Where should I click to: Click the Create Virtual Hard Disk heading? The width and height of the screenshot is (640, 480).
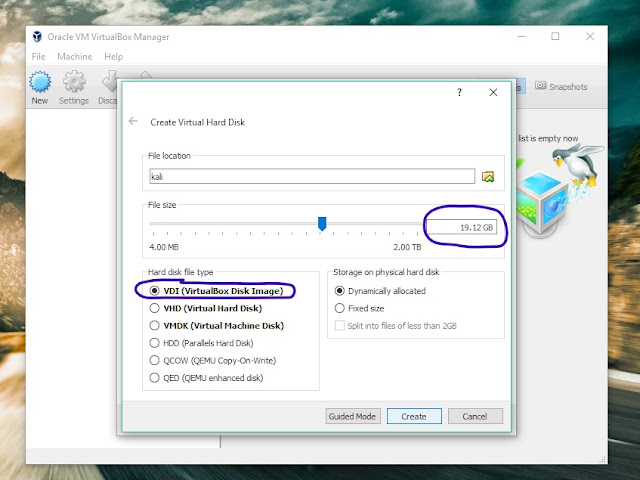pos(198,122)
